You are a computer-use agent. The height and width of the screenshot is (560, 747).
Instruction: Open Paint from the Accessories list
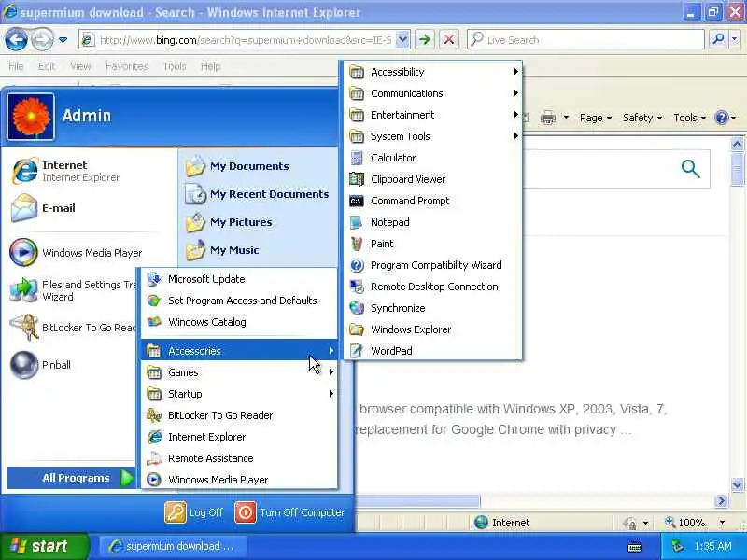432,244
